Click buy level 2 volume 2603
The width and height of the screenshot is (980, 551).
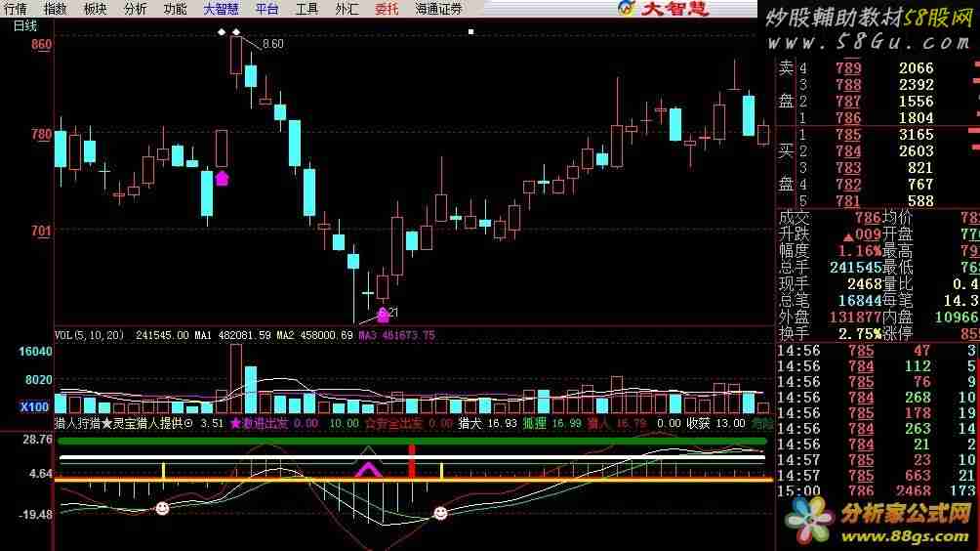click(x=917, y=150)
